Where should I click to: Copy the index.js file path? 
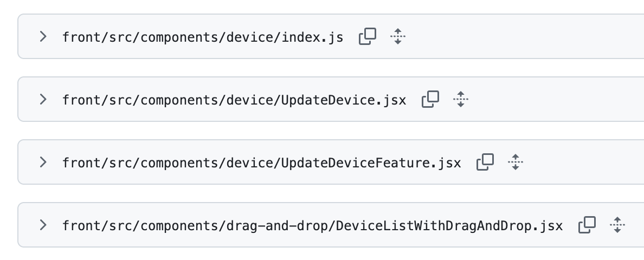(368, 37)
